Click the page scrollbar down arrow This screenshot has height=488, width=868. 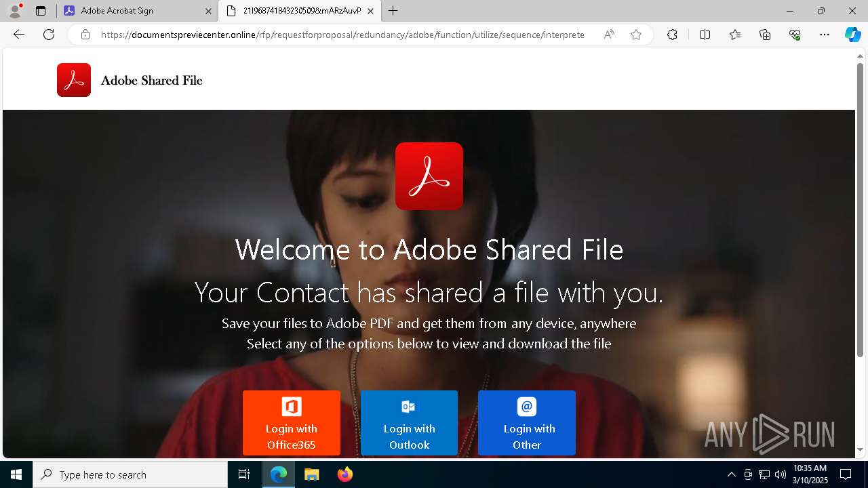coord(861,450)
